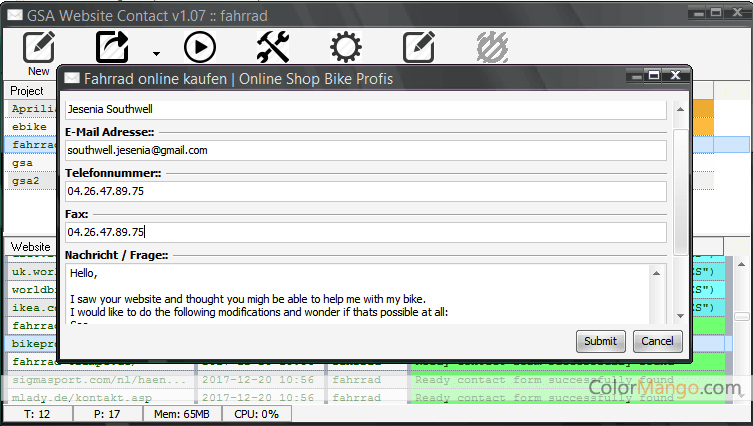Click the Cancel button

pos(657,341)
